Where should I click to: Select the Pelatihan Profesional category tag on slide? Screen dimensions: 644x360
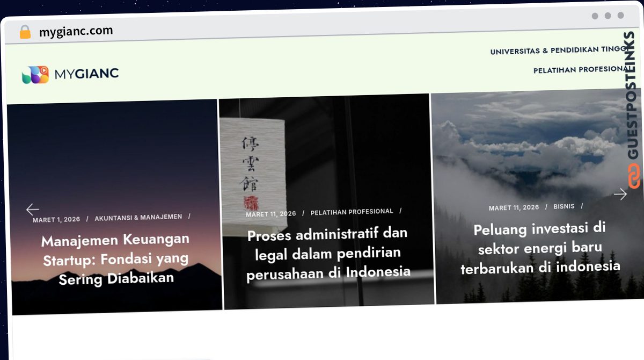(x=352, y=212)
